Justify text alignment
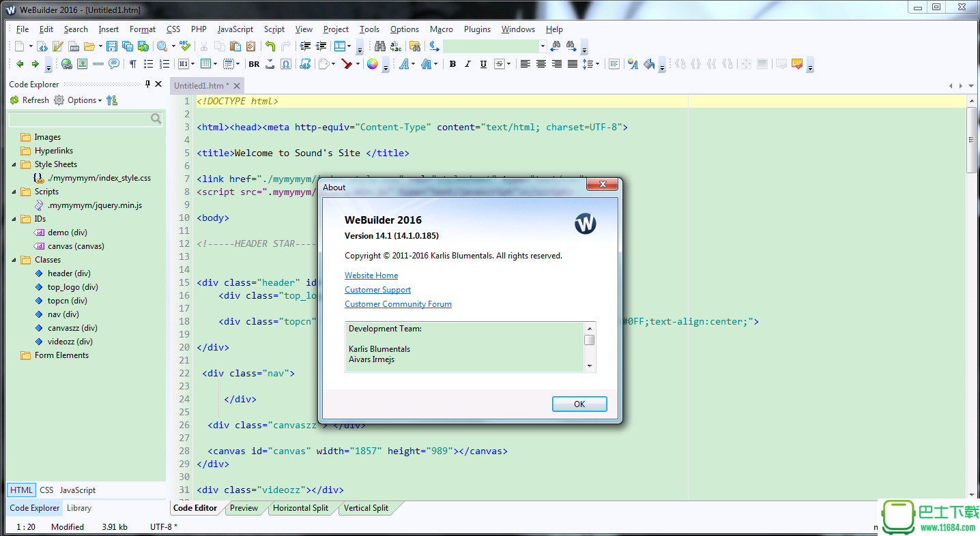 tap(572, 64)
